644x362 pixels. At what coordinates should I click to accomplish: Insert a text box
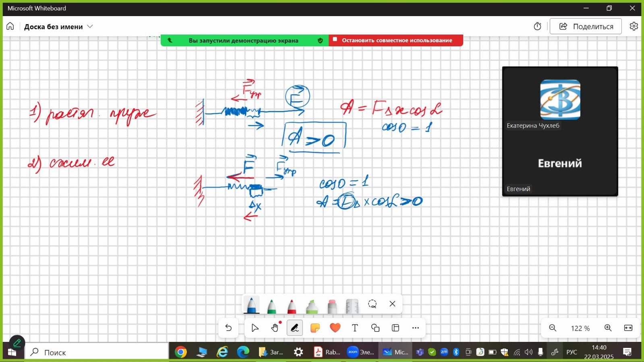coord(355,328)
